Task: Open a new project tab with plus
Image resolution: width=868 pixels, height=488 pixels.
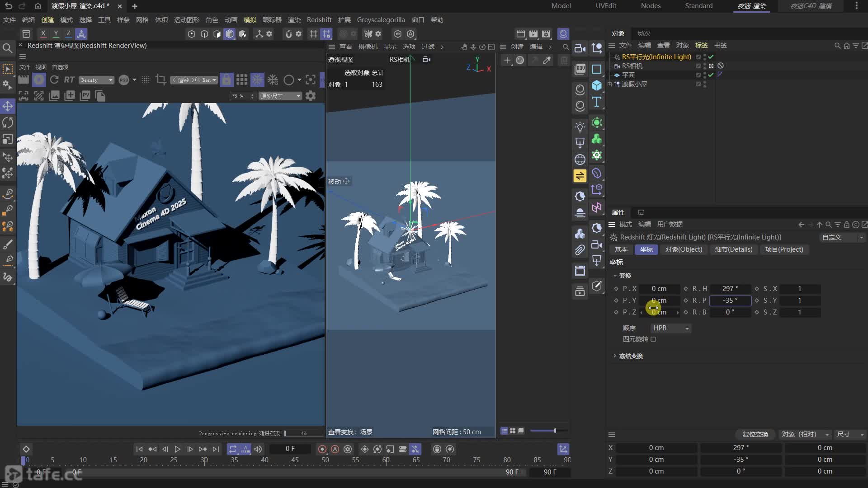Action: [x=134, y=6]
